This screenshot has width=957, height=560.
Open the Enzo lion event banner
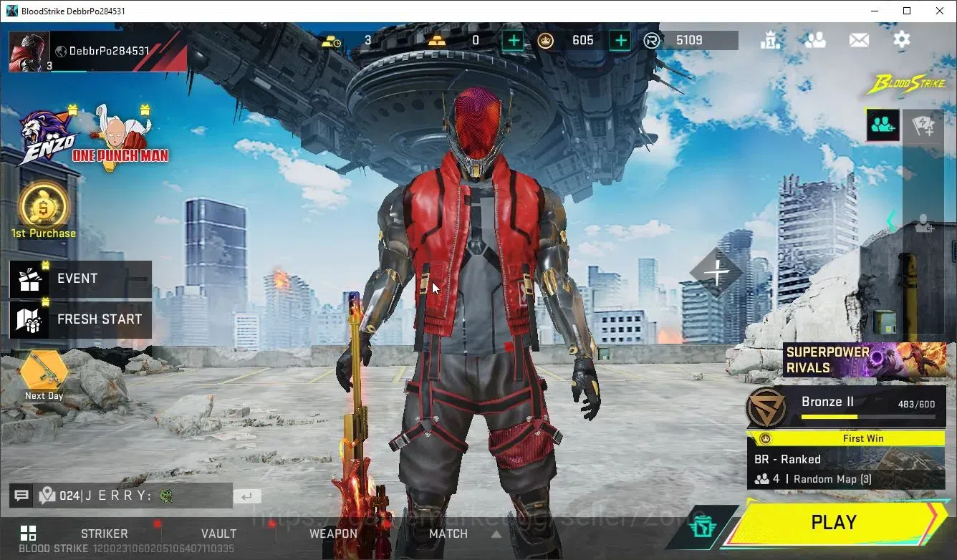(47, 137)
